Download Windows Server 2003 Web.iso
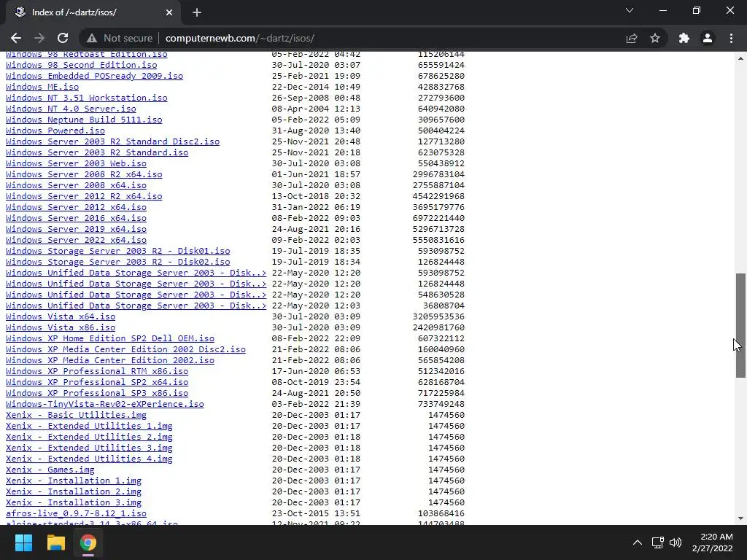 76,163
